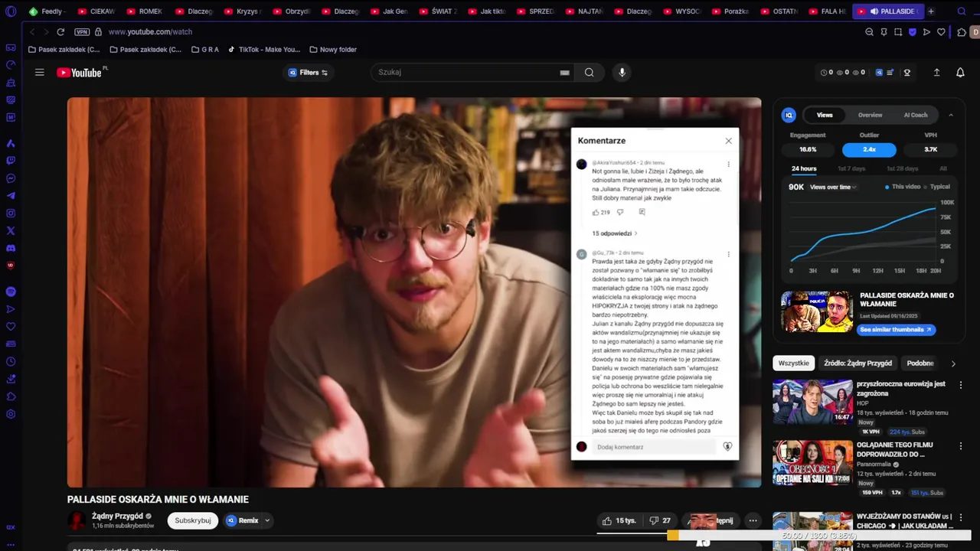Screen dimensions: 980x551
Task: Like the comment with 219 likes
Action: [x=596, y=212]
